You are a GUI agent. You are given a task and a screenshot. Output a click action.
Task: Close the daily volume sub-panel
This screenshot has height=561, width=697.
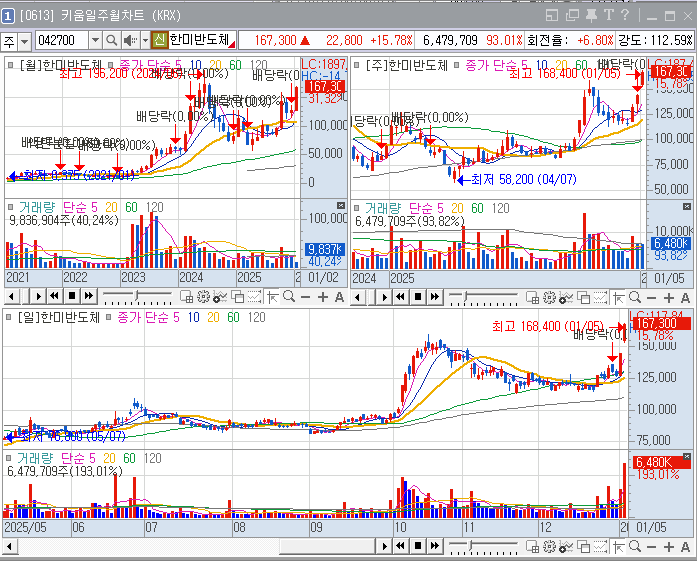click(687, 457)
